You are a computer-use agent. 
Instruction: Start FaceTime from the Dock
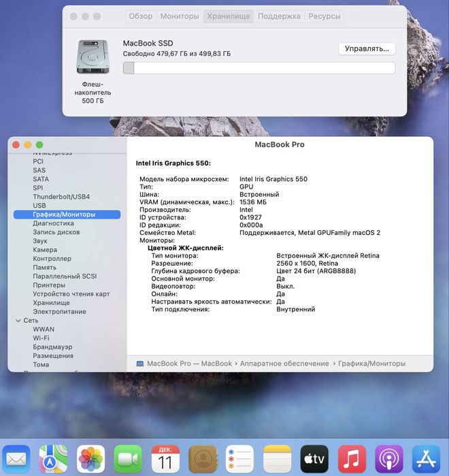coord(128,459)
